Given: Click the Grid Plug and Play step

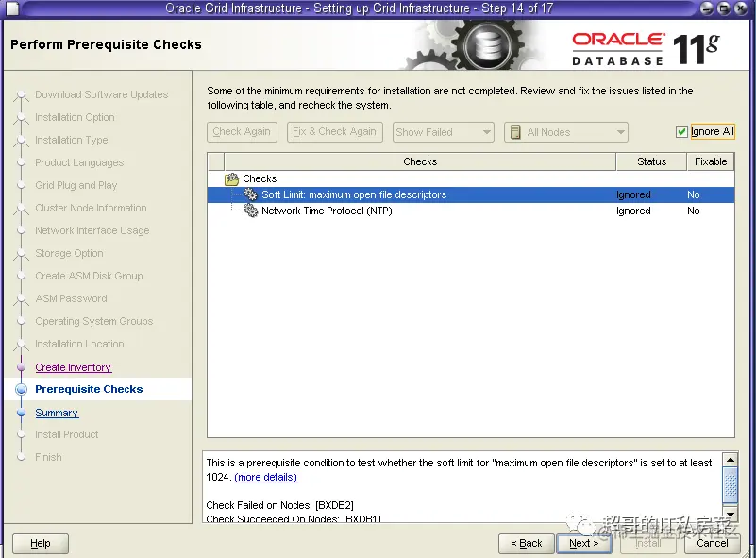Looking at the screenshot, I should click(76, 185).
